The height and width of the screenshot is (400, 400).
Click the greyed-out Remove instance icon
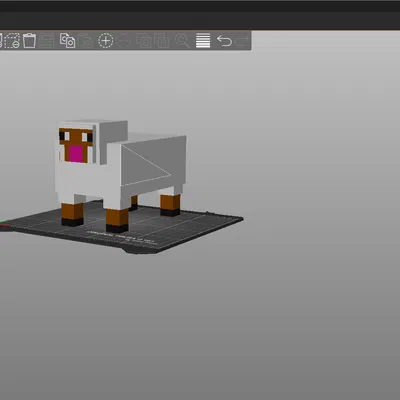[124, 41]
